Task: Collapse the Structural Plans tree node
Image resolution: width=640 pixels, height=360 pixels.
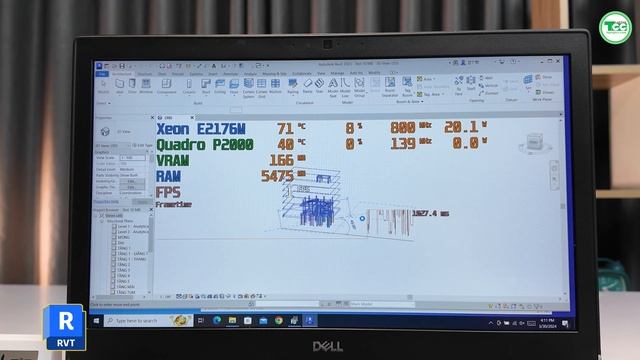Action: tap(102, 221)
